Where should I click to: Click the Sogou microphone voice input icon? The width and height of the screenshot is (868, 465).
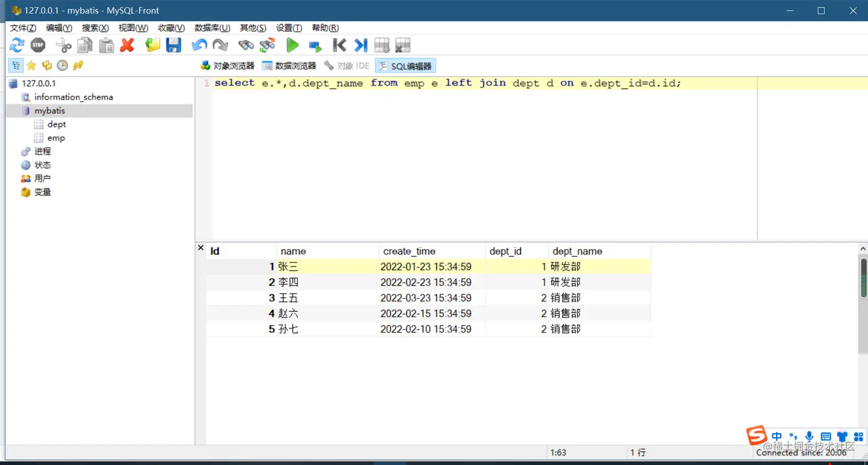(x=809, y=436)
